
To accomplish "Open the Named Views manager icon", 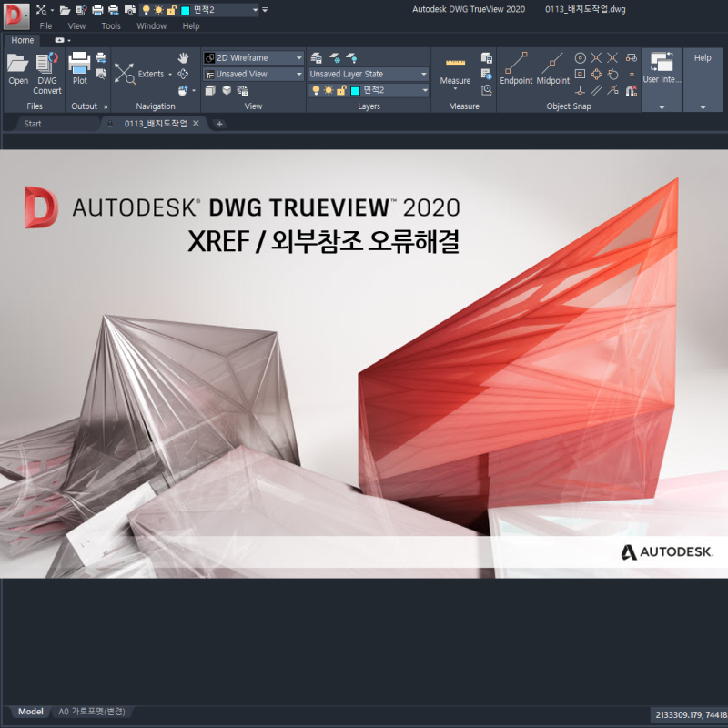I will [243, 90].
